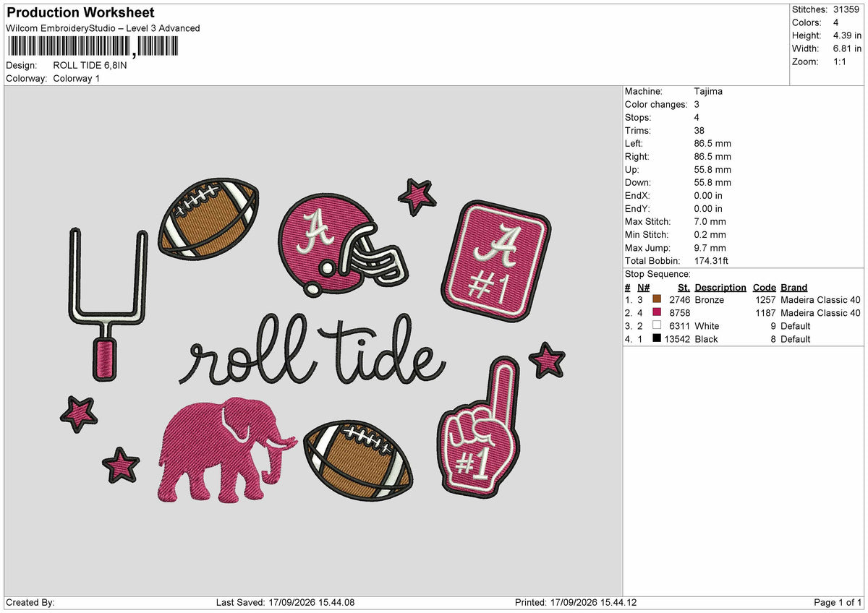Click the White color swatch row 3

[657, 326]
